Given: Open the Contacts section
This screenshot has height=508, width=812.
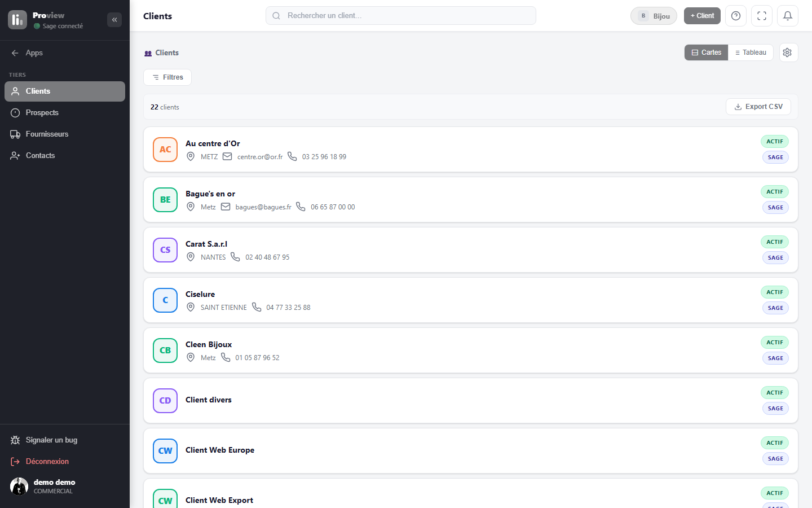Looking at the screenshot, I should pos(65,156).
